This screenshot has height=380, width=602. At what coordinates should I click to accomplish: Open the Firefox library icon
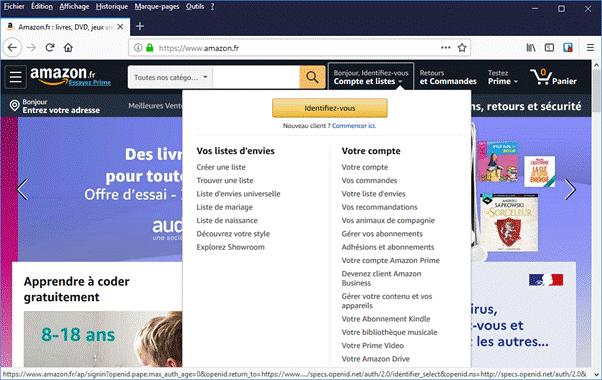[x=531, y=48]
